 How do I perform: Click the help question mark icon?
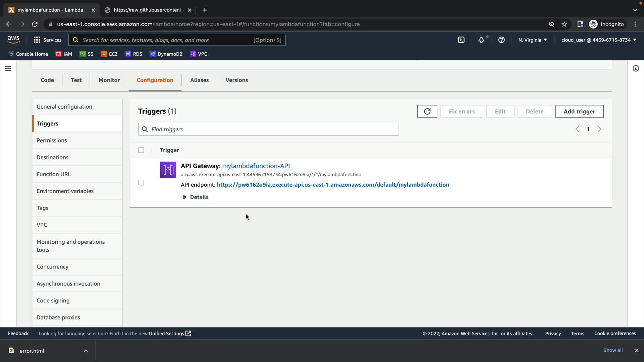click(501, 40)
